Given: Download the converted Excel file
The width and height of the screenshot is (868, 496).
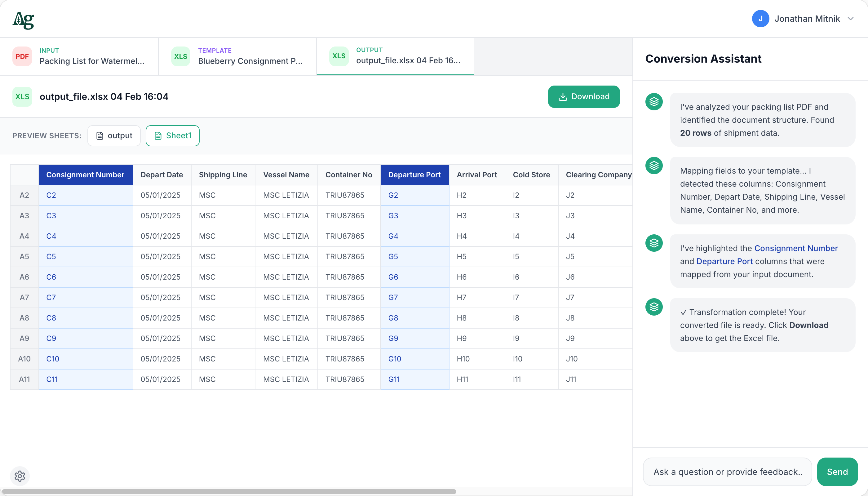Looking at the screenshot, I should tap(583, 97).
